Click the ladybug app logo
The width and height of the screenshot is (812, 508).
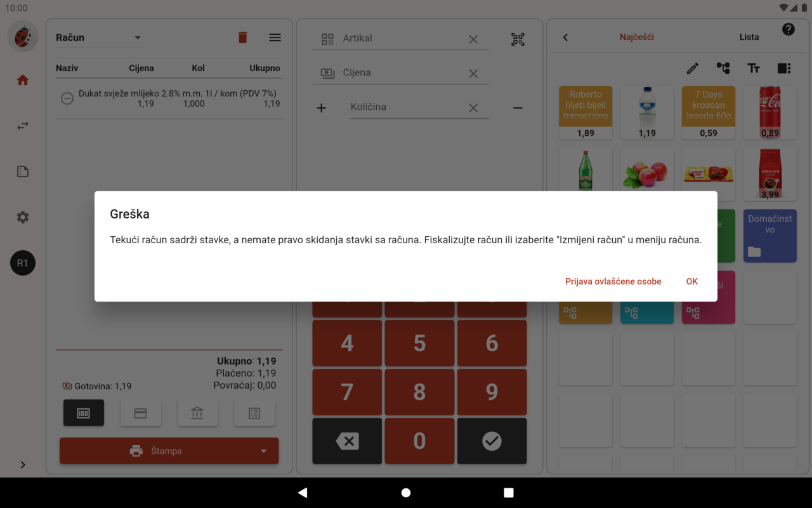click(23, 36)
